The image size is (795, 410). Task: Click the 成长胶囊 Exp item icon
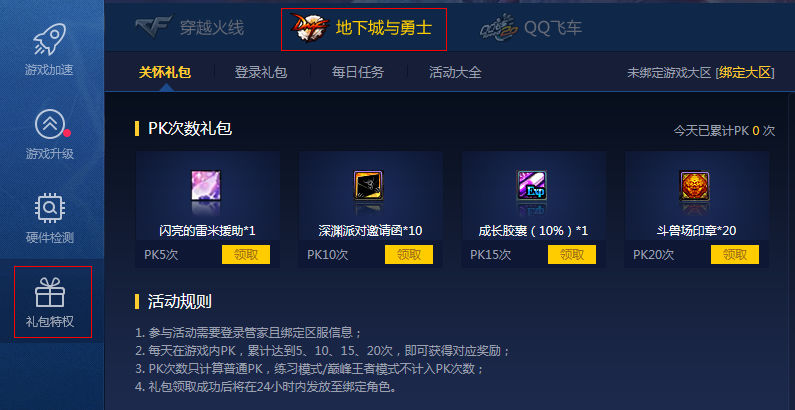point(531,185)
